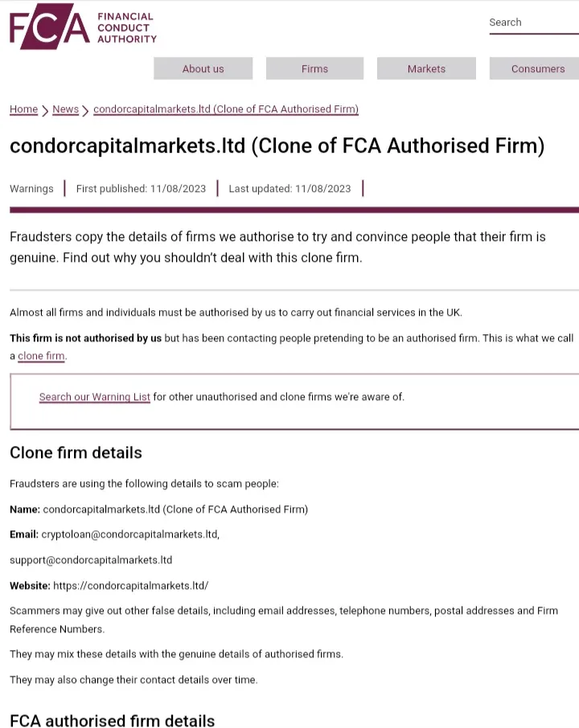Click the Financial Conduct Authority logo text

click(x=127, y=28)
